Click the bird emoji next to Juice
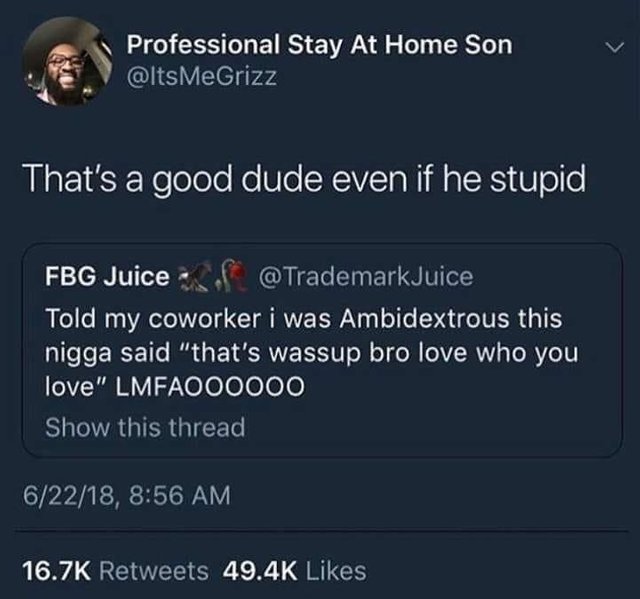 pyautogui.click(x=196, y=277)
